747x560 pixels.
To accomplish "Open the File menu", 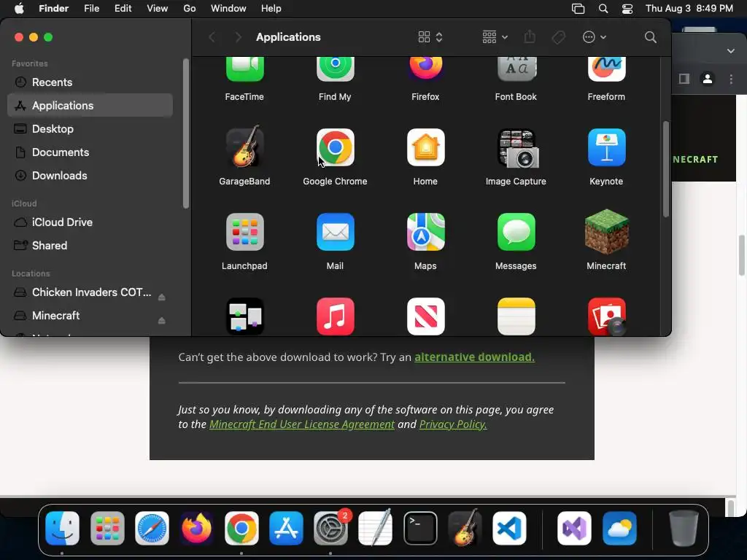I will pos(91,9).
